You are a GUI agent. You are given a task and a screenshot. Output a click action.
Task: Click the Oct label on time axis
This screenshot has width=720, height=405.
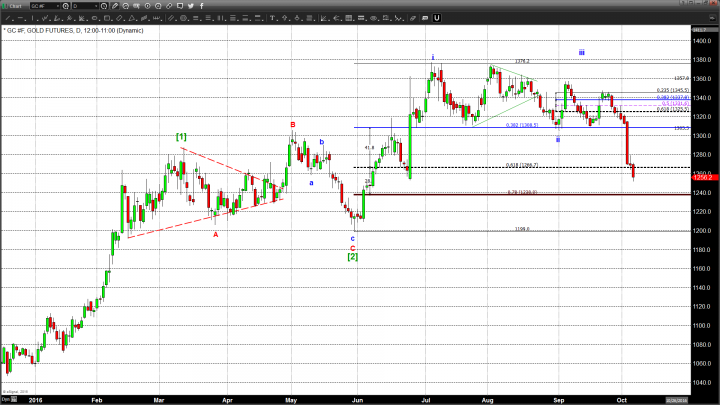[619, 398]
